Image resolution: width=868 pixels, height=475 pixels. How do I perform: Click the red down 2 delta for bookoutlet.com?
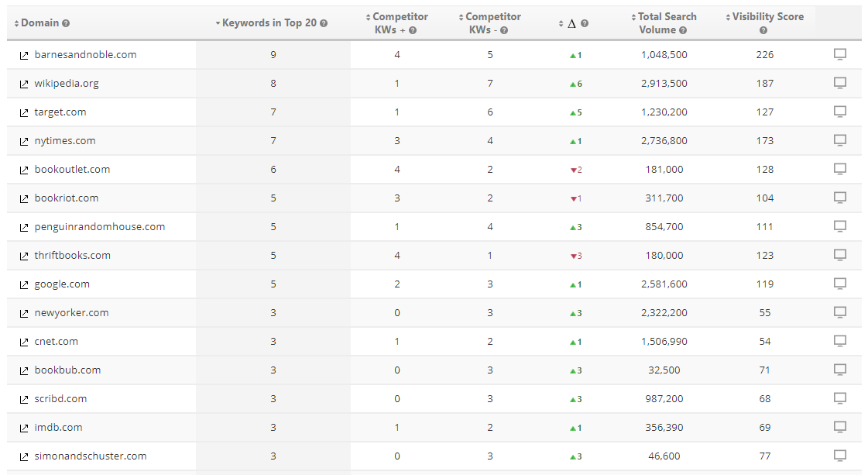(x=576, y=170)
